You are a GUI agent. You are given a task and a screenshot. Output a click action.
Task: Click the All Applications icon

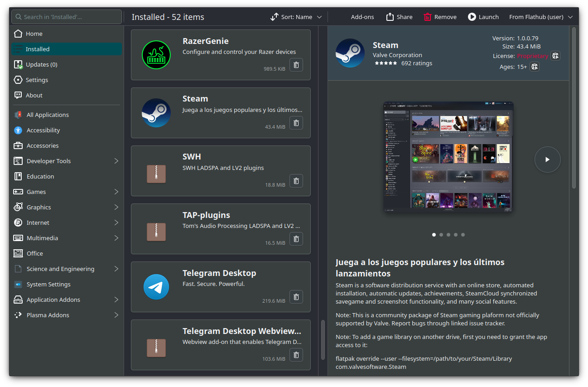click(x=18, y=115)
